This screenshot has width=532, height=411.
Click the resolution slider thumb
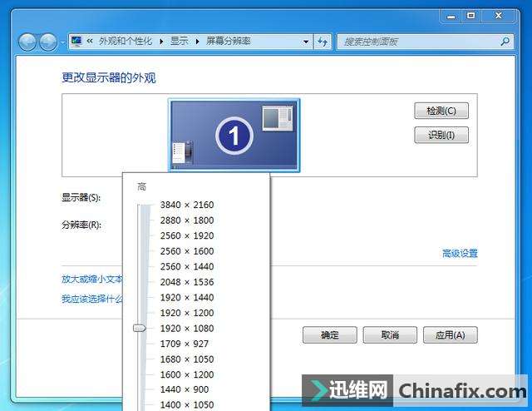140,328
